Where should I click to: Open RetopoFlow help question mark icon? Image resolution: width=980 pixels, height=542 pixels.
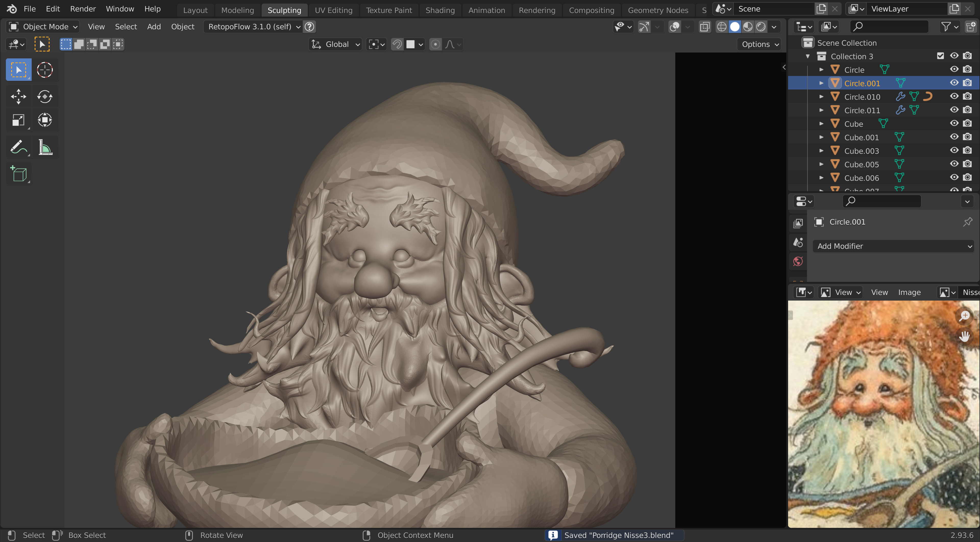pyautogui.click(x=310, y=27)
